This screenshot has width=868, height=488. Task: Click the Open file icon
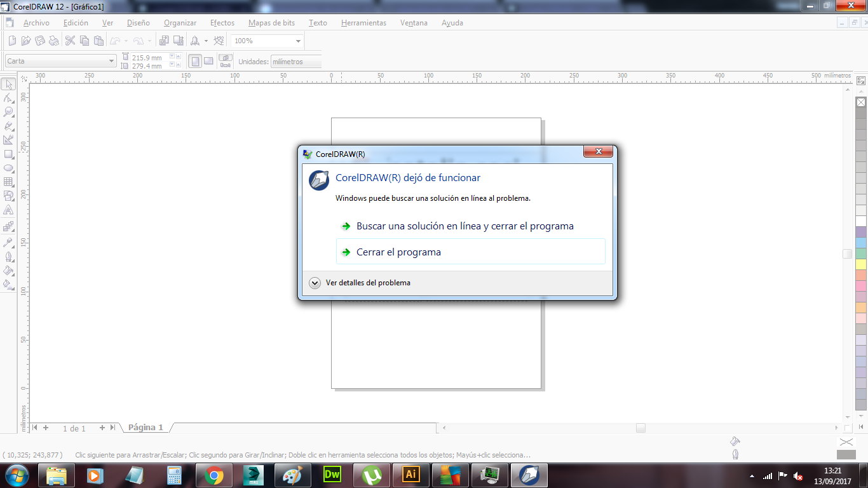(x=26, y=41)
